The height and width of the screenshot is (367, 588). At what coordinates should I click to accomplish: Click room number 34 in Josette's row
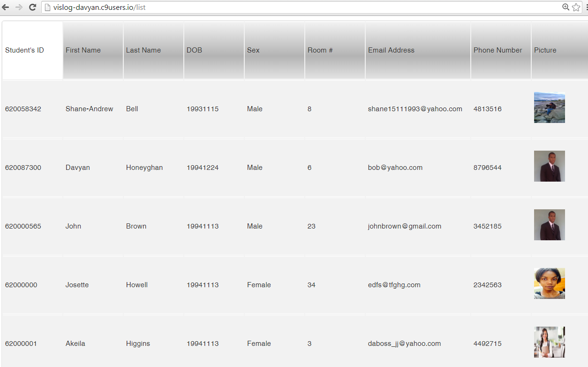[x=311, y=285]
